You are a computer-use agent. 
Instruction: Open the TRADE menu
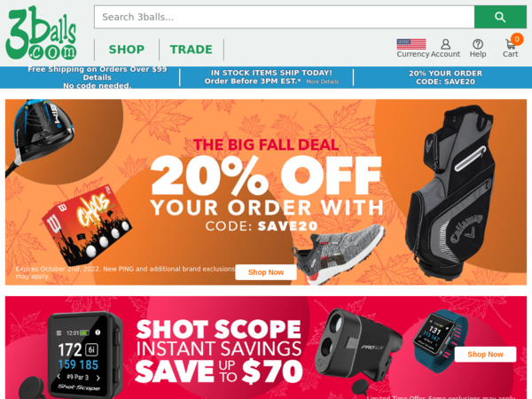click(x=191, y=50)
